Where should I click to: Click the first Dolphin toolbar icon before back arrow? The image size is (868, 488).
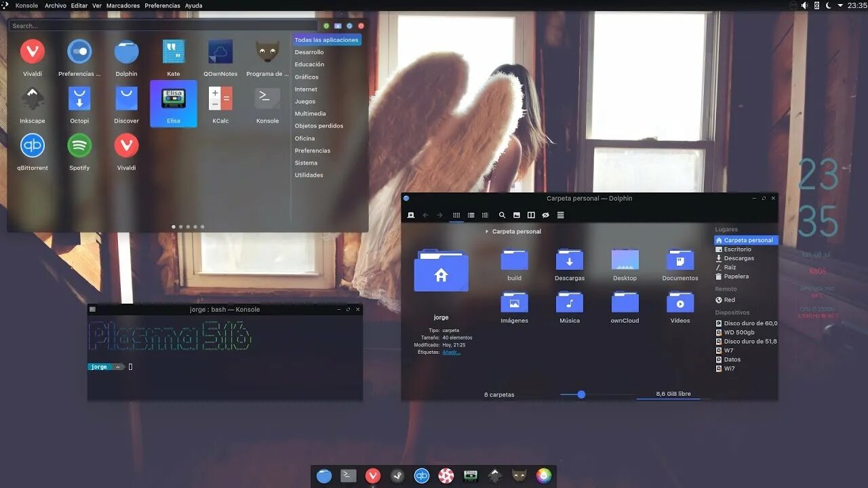click(410, 215)
